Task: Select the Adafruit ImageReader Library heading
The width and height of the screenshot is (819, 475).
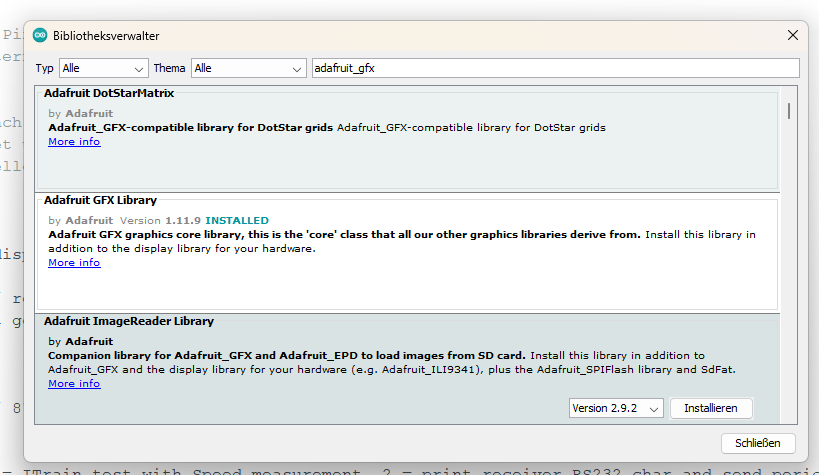Action: tap(129, 321)
